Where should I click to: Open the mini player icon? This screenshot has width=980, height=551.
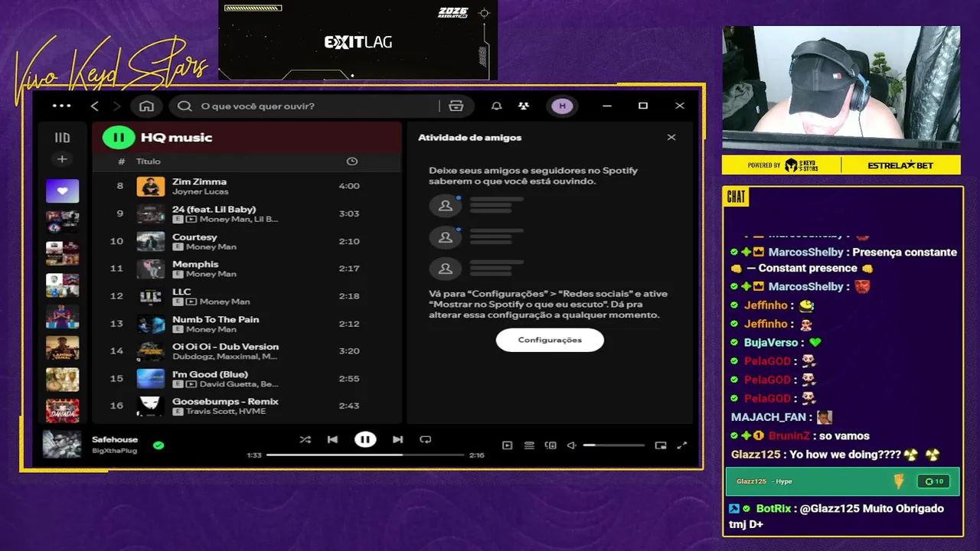(661, 445)
